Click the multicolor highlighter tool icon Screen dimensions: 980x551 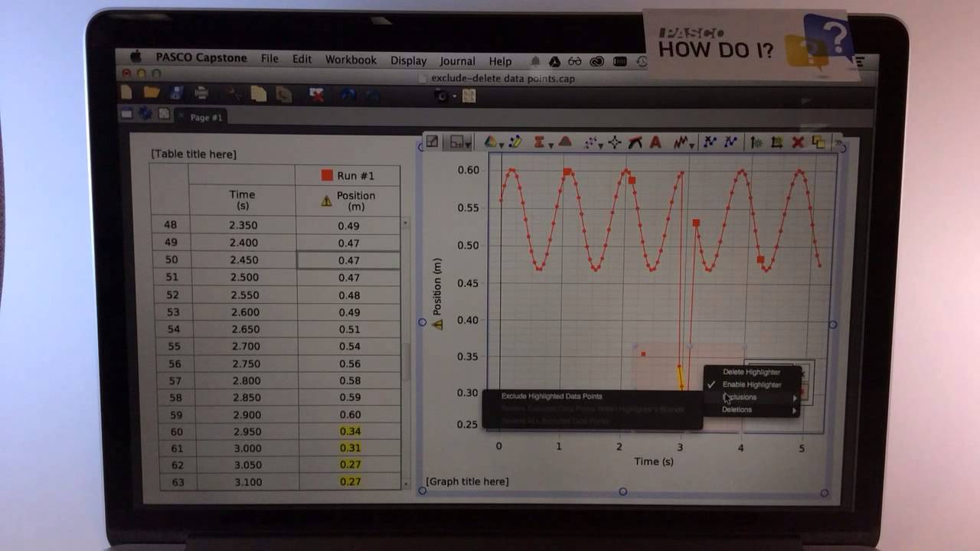pyautogui.click(x=491, y=142)
